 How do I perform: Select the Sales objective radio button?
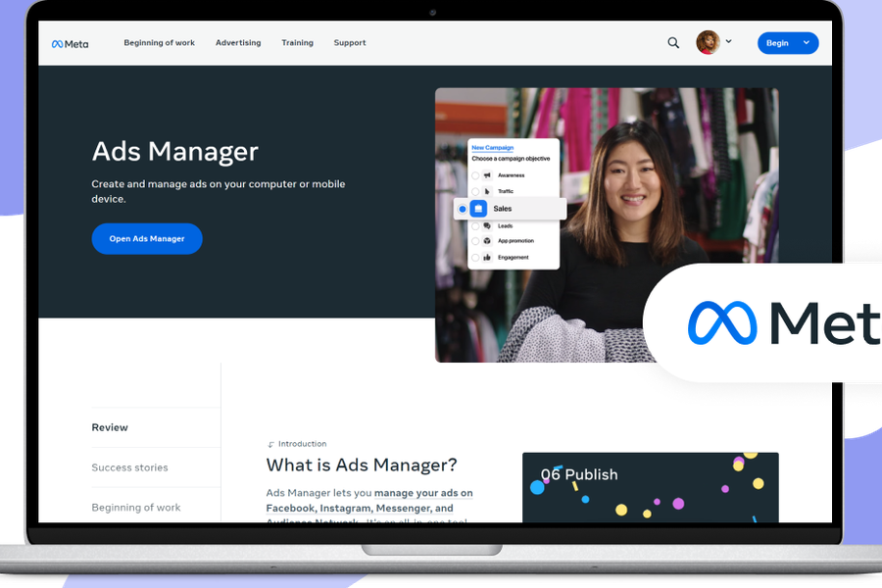click(462, 209)
